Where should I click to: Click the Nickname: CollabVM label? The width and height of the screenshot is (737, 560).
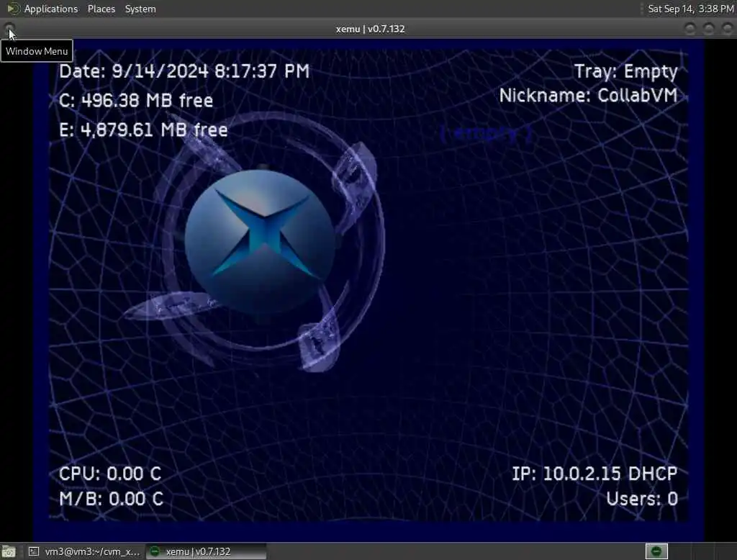(589, 96)
